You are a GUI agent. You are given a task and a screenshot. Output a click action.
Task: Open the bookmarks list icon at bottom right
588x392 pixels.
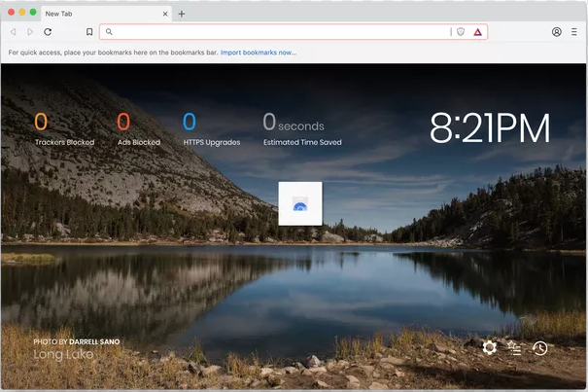tap(514, 347)
